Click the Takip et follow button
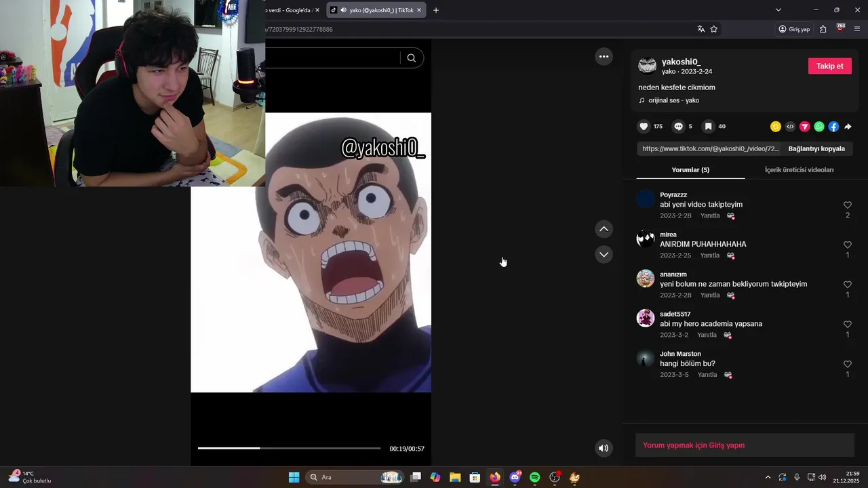868x488 pixels. point(830,66)
